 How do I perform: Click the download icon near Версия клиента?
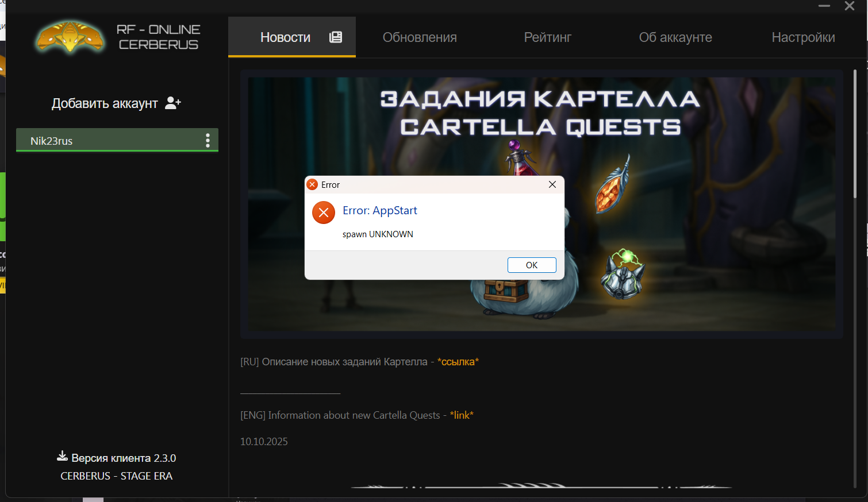pos(62,457)
